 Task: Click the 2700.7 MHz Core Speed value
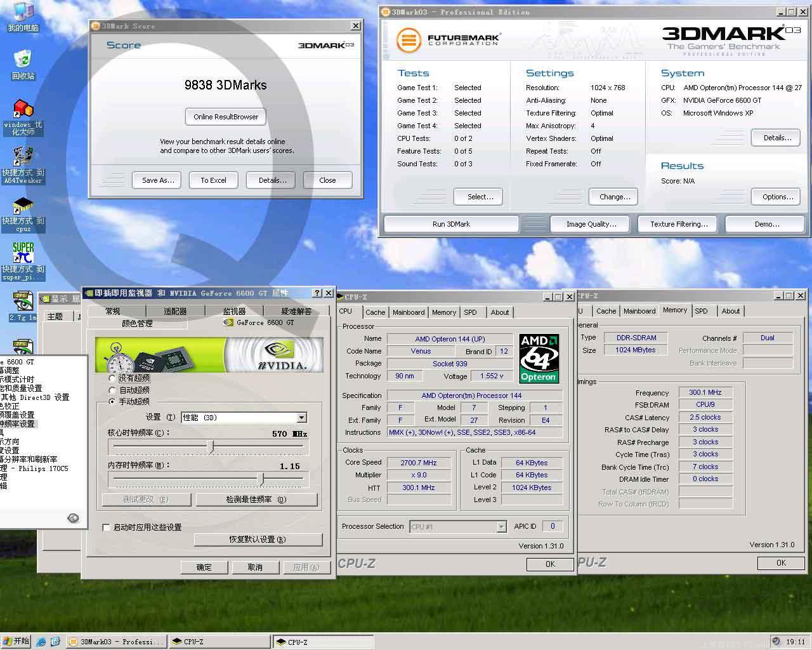tap(419, 463)
